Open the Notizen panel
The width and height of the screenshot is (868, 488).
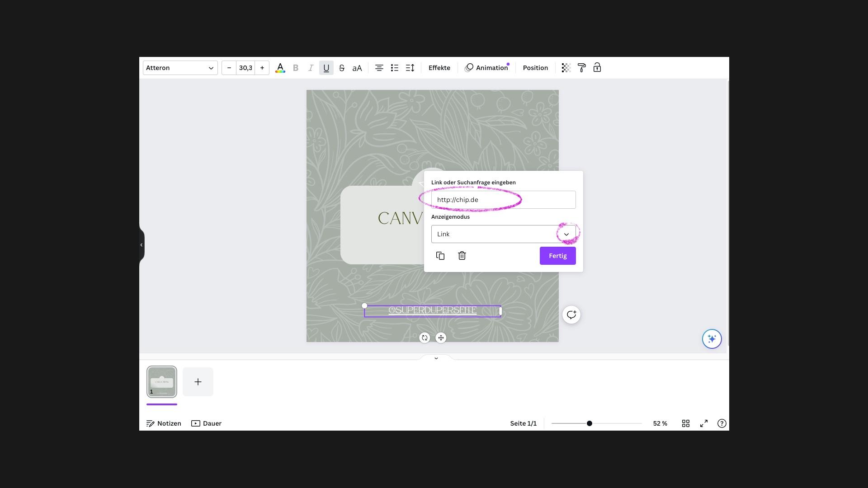coord(163,423)
